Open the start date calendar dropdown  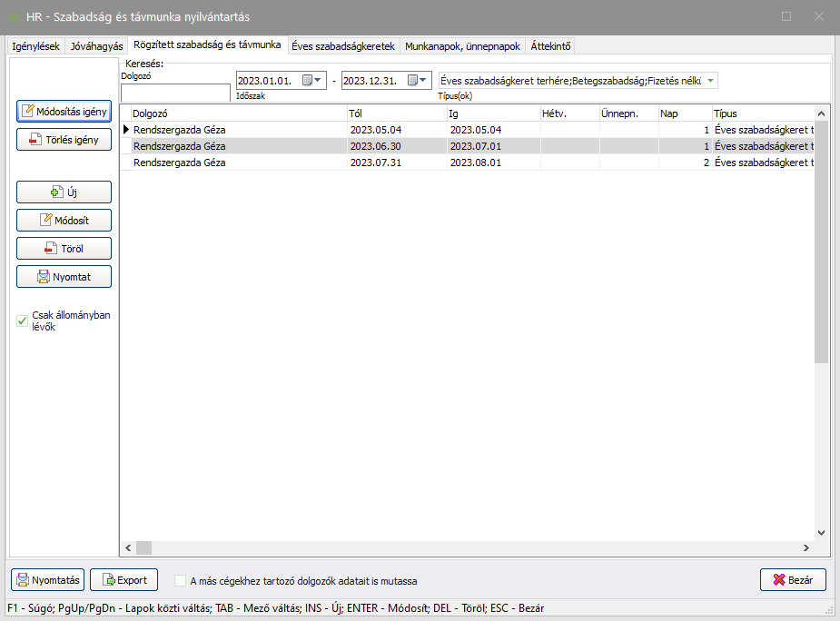click(x=312, y=81)
